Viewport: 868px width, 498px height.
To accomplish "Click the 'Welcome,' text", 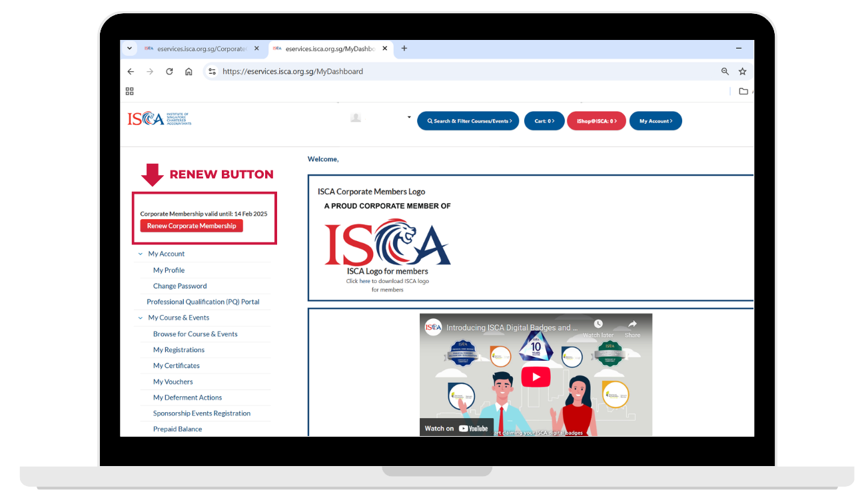I will pos(323,159).
